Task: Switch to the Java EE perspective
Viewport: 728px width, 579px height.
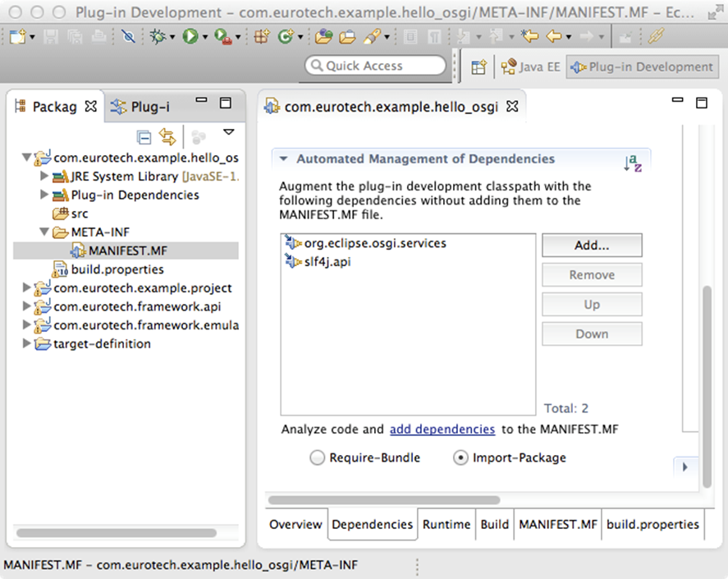Action: click(x=530, y=67)
